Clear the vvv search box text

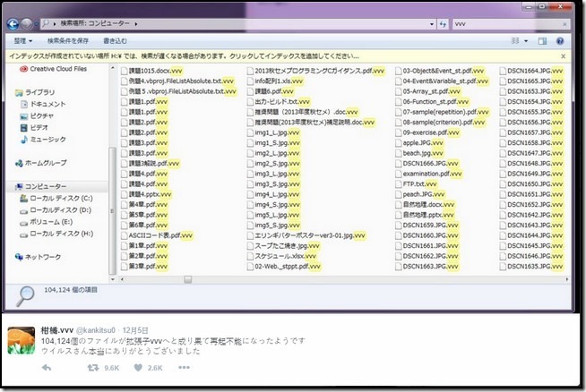tap(564, 24)
